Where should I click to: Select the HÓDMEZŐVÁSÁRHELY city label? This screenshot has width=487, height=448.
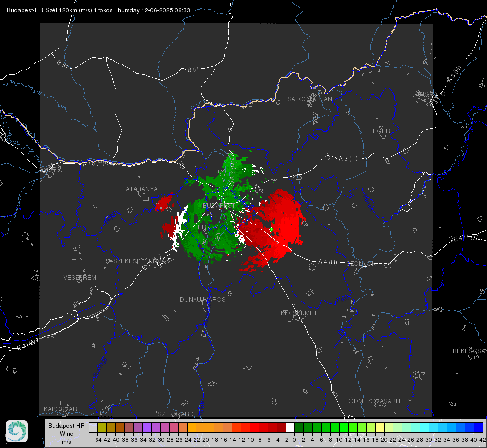[x=378, y=401]
